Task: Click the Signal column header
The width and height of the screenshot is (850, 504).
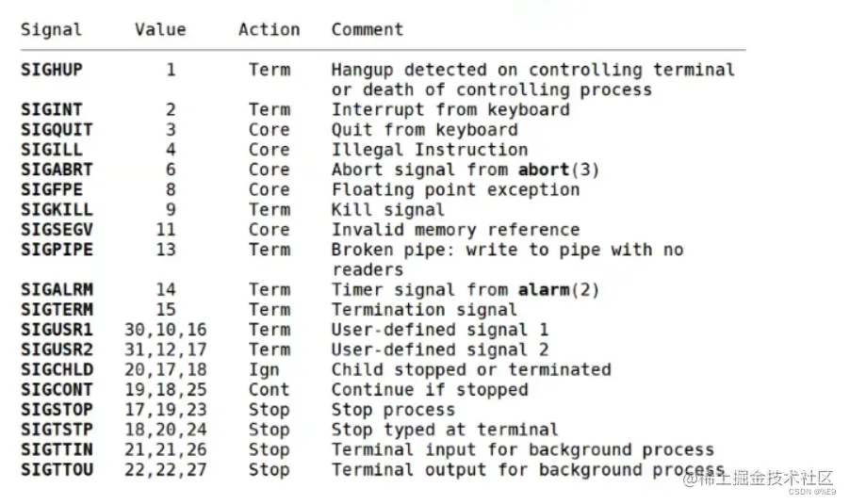Action: 51,30
